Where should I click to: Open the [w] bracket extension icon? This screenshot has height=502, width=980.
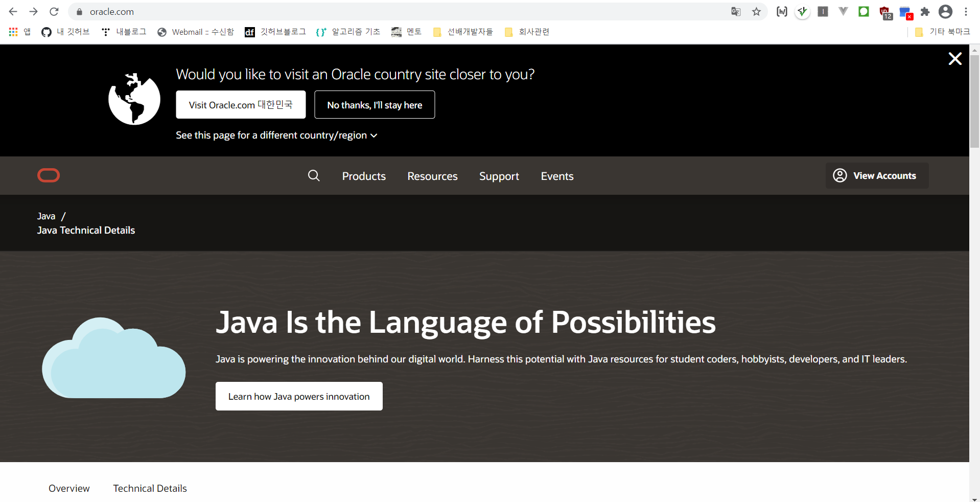782,11
